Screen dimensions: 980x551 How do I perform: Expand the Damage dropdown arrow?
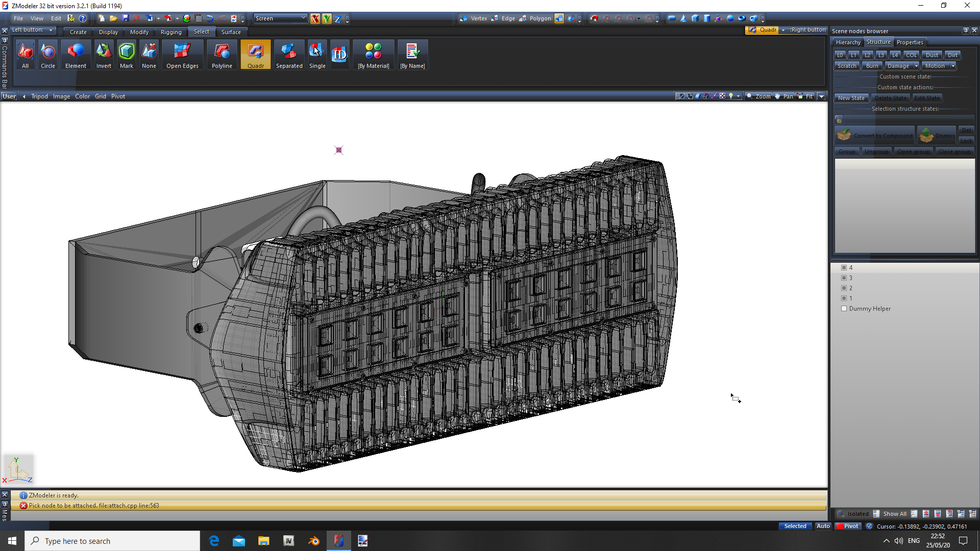click(x=916, y=66)
